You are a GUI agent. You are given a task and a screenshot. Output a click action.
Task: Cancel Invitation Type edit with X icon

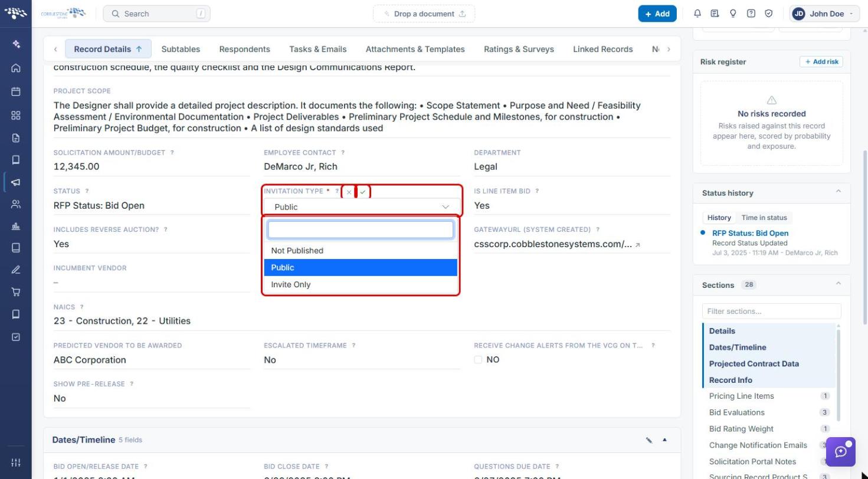(x=349, y=192)
